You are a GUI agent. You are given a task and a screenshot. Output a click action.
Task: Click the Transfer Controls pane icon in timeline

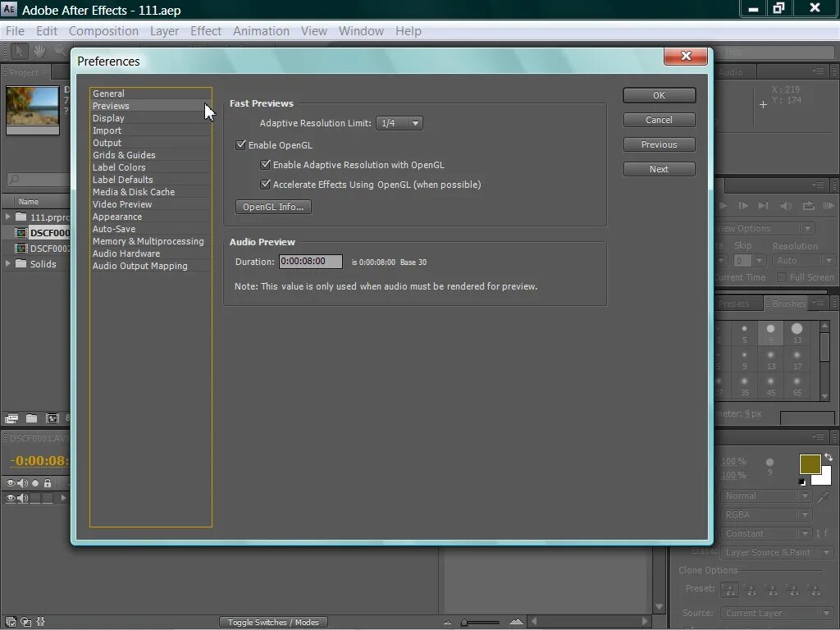point(25,622)
